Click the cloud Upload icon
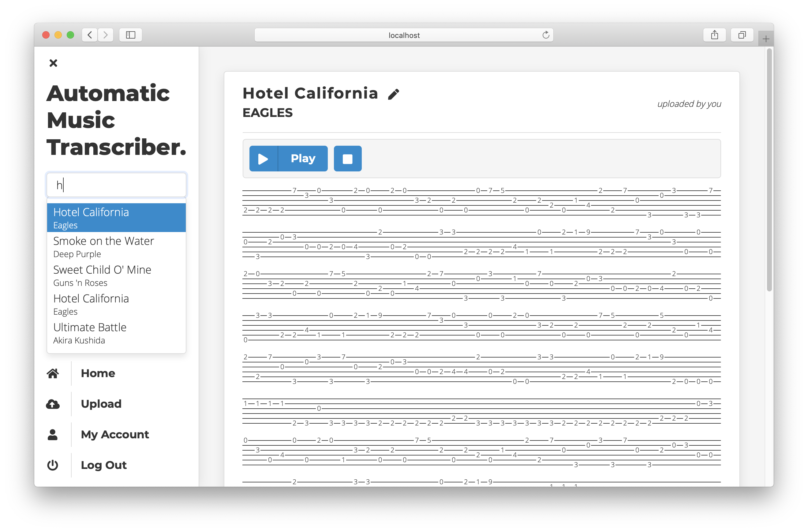The height and width of the screenshot is (532, 808). coord(53,404)
